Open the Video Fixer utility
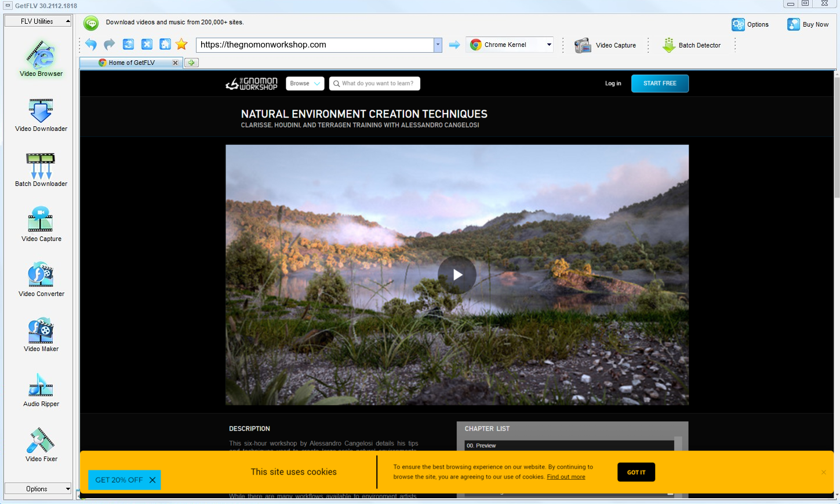Viewport: 840px width, 504px height. point(41,444)
